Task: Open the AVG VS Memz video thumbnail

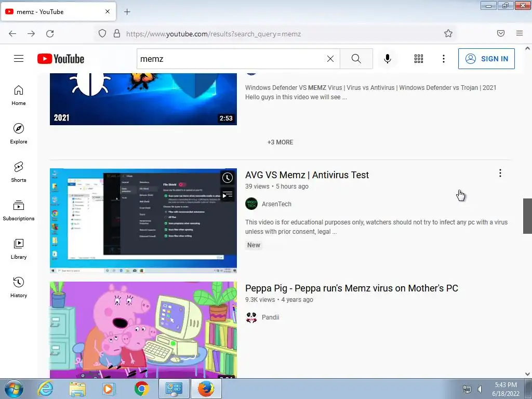Action: tap(143, 220)
